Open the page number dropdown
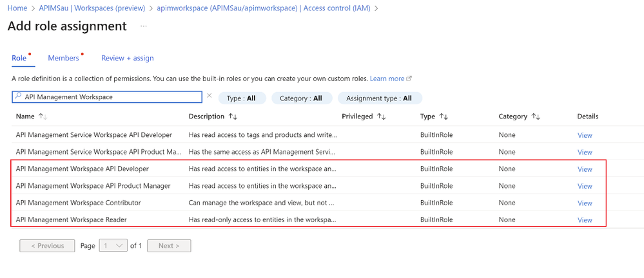 (113, 246)
